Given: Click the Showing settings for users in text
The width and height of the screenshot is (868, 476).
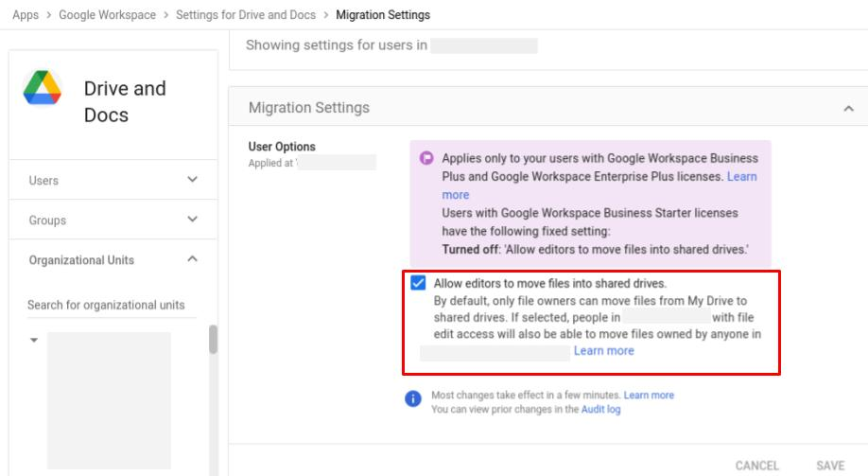Looking at the screenshot, I should [337, 45].
